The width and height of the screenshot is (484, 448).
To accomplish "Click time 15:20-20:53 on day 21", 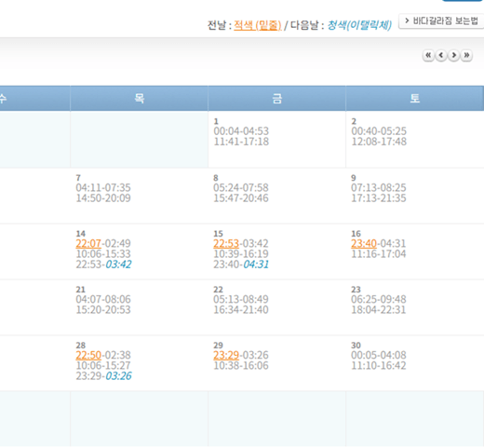I will click(x=103, y=310).
